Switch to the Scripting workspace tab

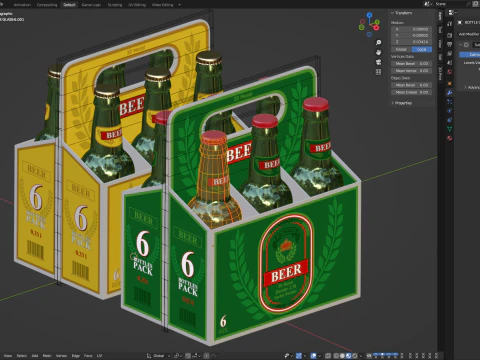[115, 5]
